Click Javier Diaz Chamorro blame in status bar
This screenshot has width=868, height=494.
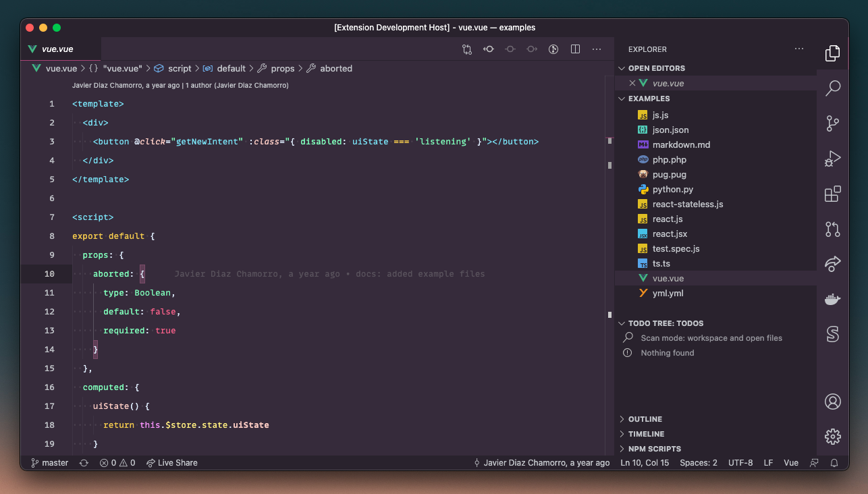coord(541,463)
